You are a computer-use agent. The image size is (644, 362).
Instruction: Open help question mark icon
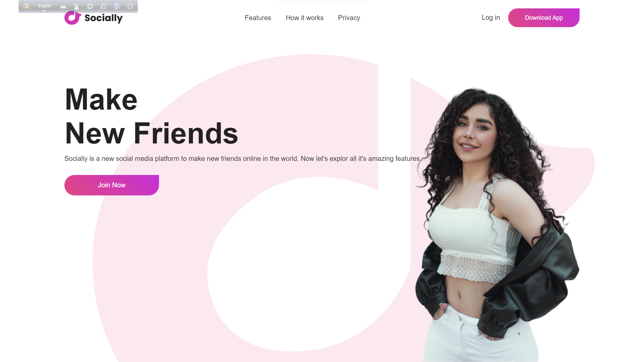[117, 6]
